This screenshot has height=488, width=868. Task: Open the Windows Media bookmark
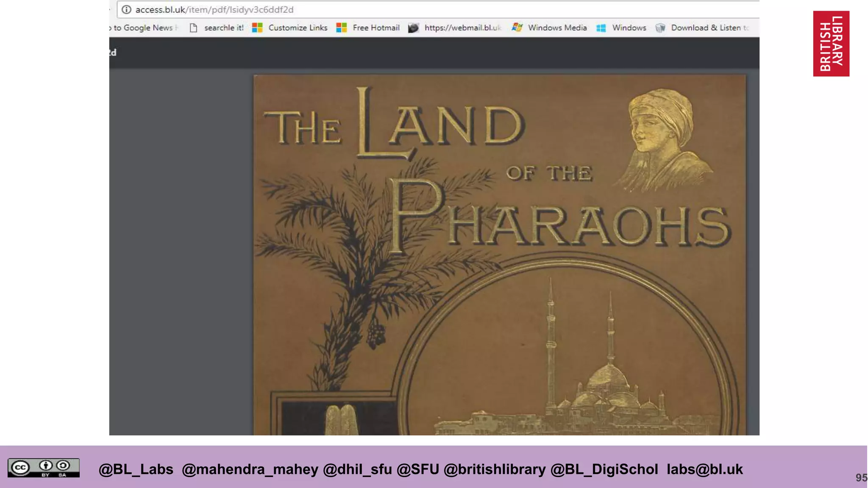pos(557,28)
